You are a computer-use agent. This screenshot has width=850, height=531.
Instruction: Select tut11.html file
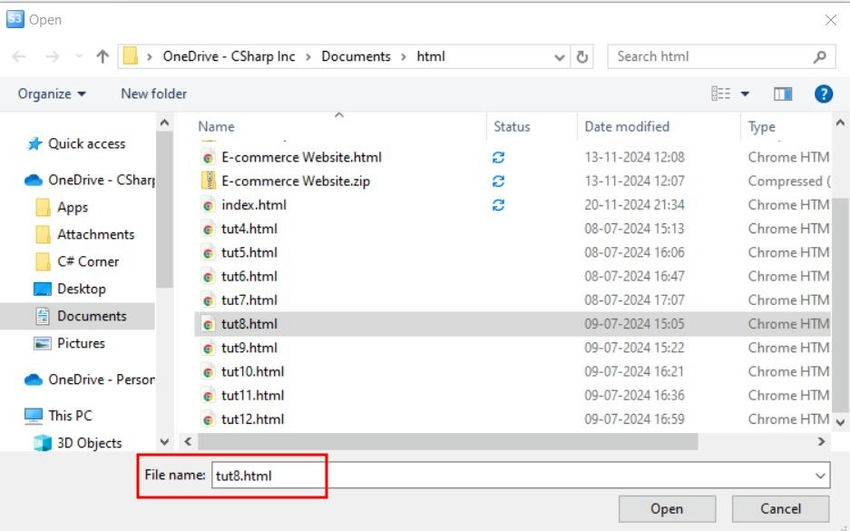[x=253, y=396]
